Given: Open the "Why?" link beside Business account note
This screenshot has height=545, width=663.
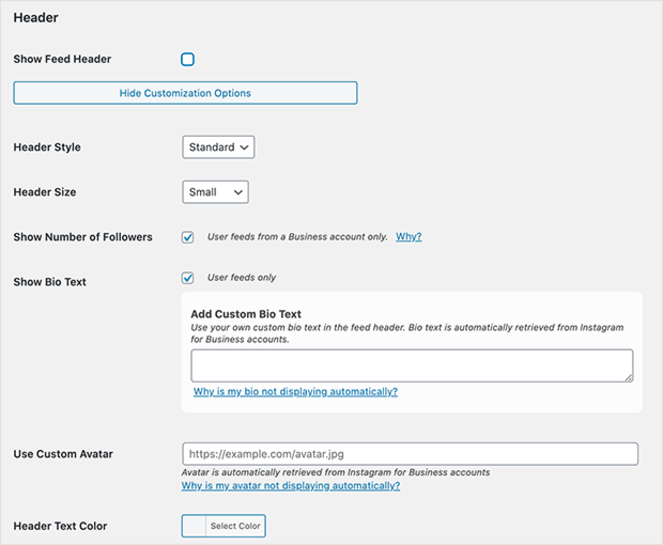Looking at the screenshot, I should click(x=408, y=237).
